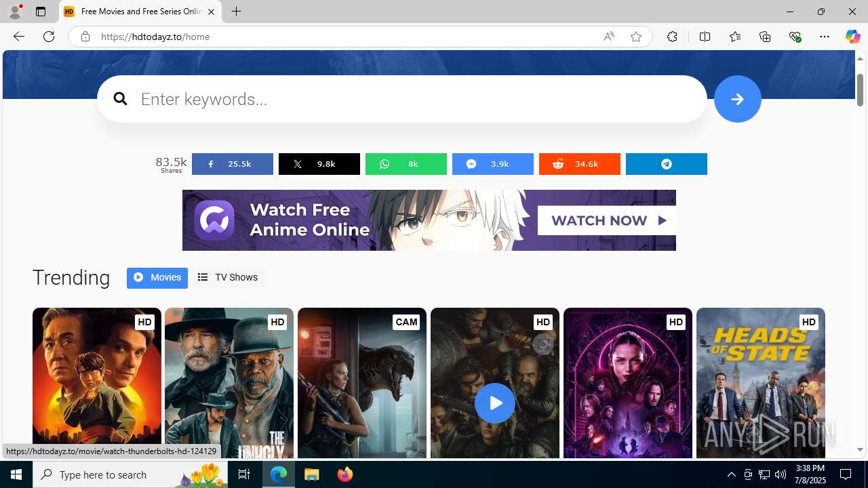Open a new tab with the plus button
Image resolution: width=868 pixels, height=488 pixels.
click(x=236, y=12)
